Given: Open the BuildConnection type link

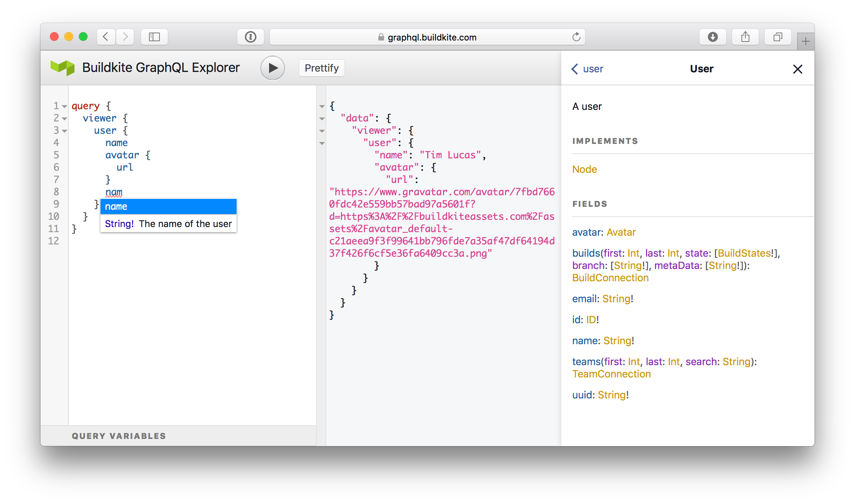Looking at the screenshot, I should click(x=611, y=278).
